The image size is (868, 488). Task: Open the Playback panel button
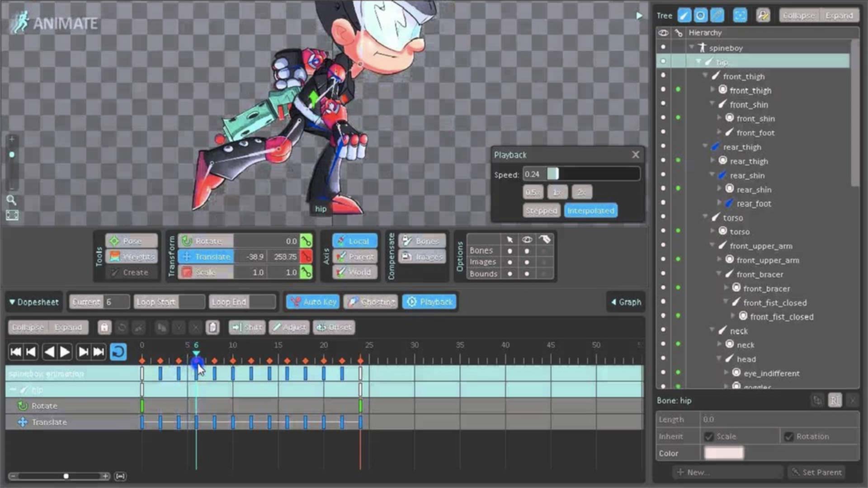click(429, 302)
